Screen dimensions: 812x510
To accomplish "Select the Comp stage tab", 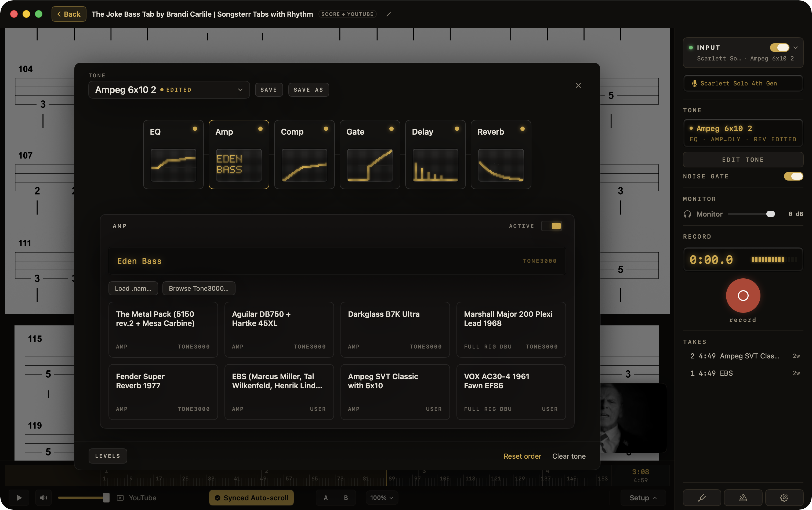I will (x=305, y=155).
